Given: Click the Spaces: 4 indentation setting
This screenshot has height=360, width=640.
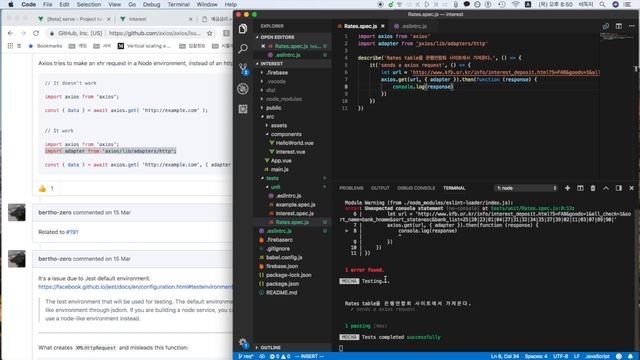Looking at the screenshot, I should [x=536, y=356].
